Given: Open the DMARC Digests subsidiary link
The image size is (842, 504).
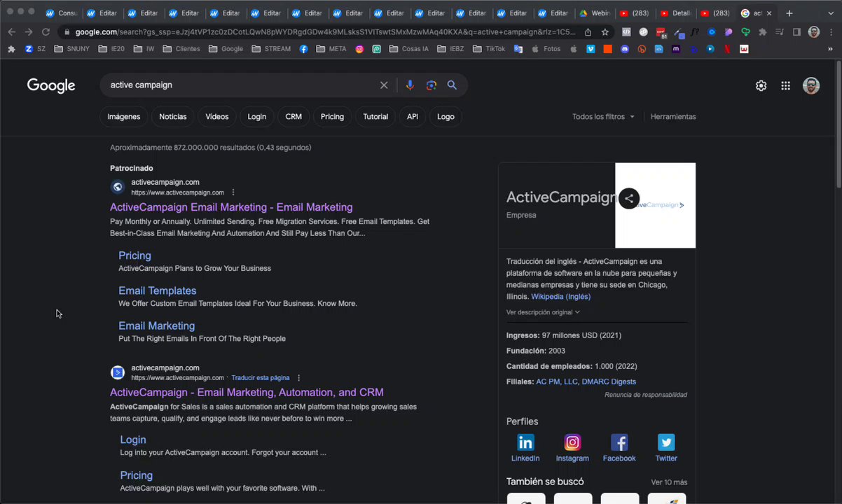Looking at the screenshot, I should coord(609,382).
